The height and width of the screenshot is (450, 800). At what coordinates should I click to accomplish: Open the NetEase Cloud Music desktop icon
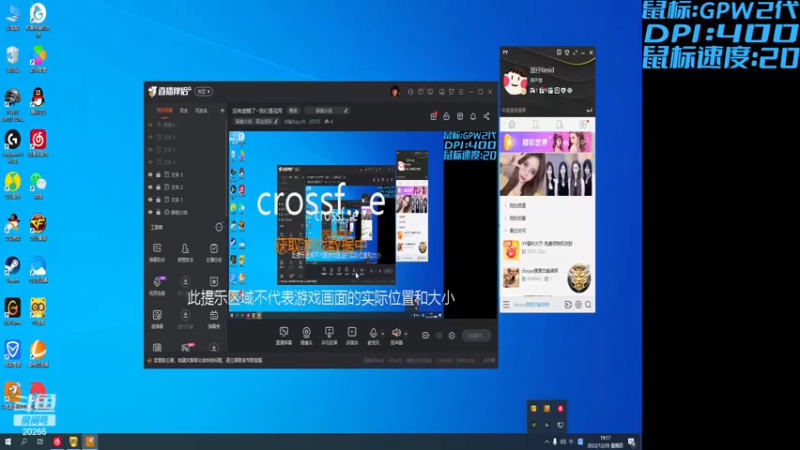[38, 143]
